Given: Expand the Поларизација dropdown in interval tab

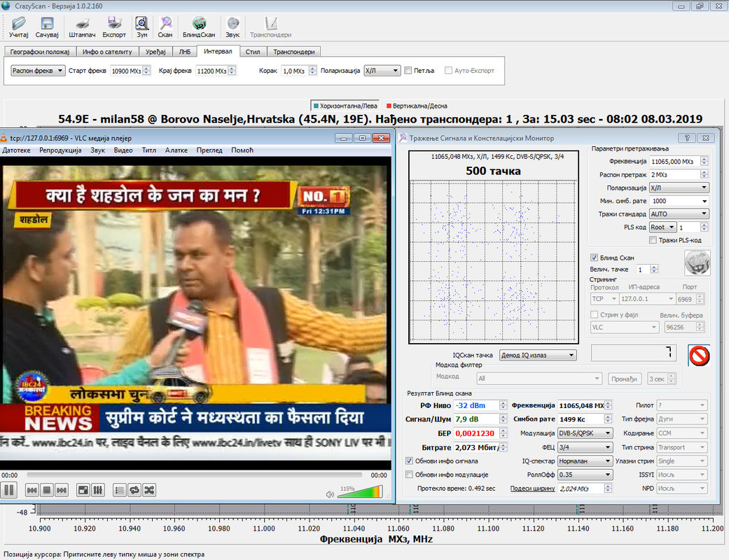Looking at the screenshot, I should coord(382,71).
